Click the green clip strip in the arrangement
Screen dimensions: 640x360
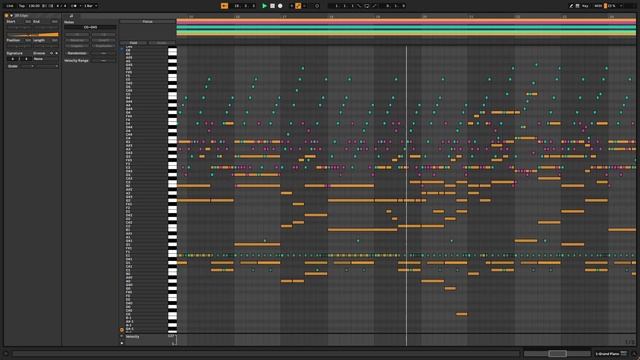[x=406, y=32]
